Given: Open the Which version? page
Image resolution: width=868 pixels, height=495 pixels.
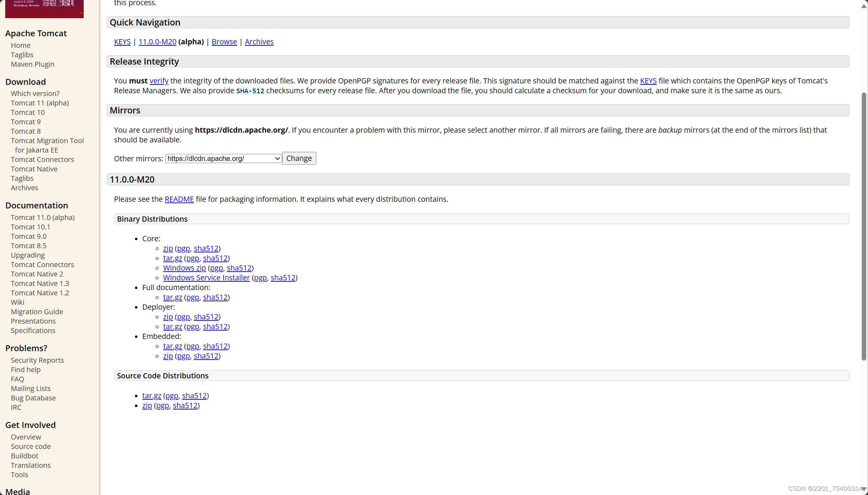Looking at the screenshot, I should click(x=35, y=93).
